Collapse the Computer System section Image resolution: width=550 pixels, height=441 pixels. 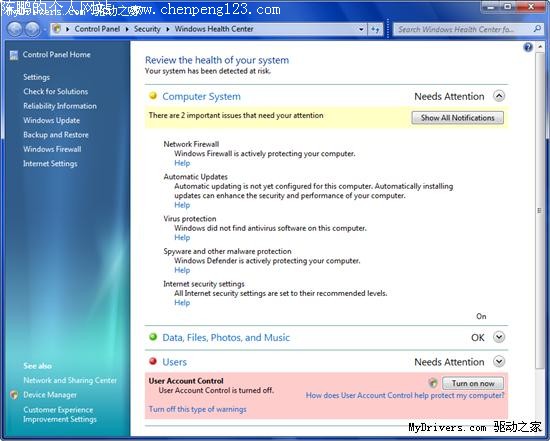499,96
